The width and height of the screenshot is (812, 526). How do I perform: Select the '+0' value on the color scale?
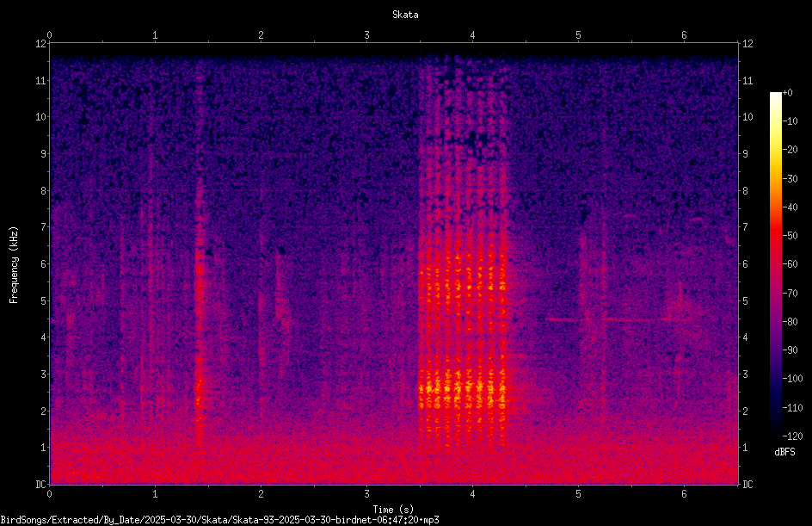[787, 93]
